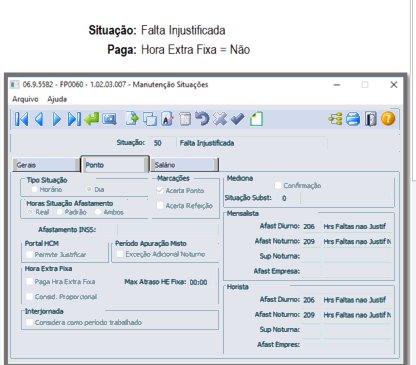Click the modify record icon

[168, 119]
